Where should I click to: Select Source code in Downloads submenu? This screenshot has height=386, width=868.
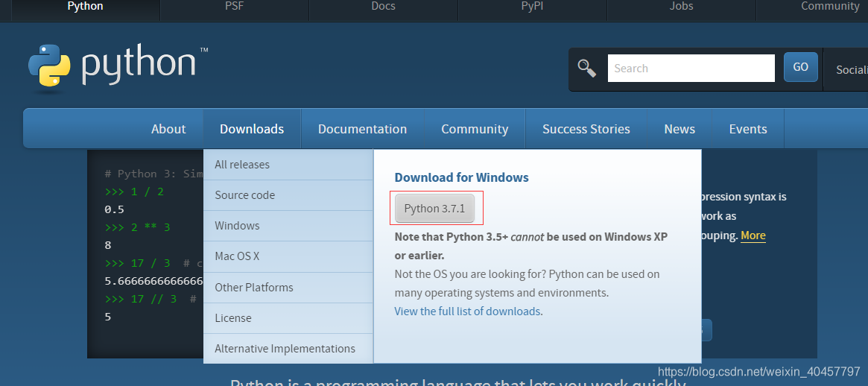point(288,195)
